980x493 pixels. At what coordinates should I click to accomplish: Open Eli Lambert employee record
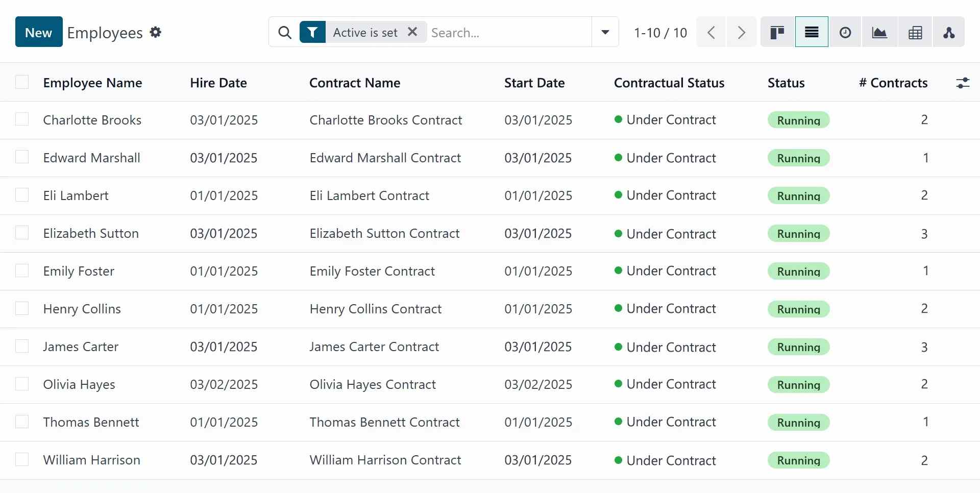pos(76,195)
